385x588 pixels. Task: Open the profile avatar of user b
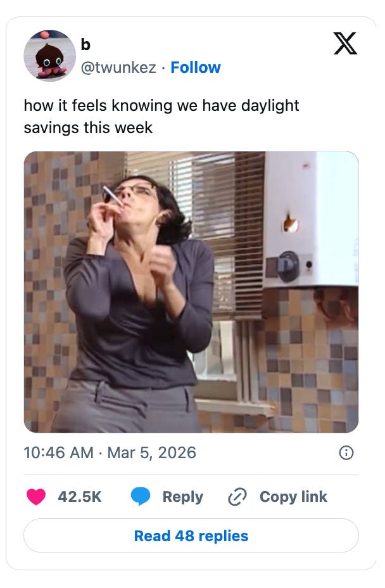pyautogui.click(x=50, y=56)
